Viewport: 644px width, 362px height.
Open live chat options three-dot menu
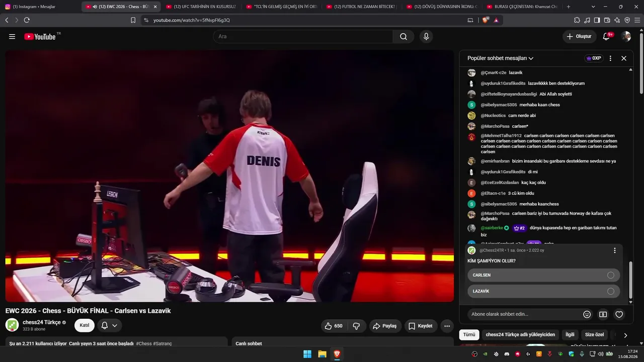point(610,58)
